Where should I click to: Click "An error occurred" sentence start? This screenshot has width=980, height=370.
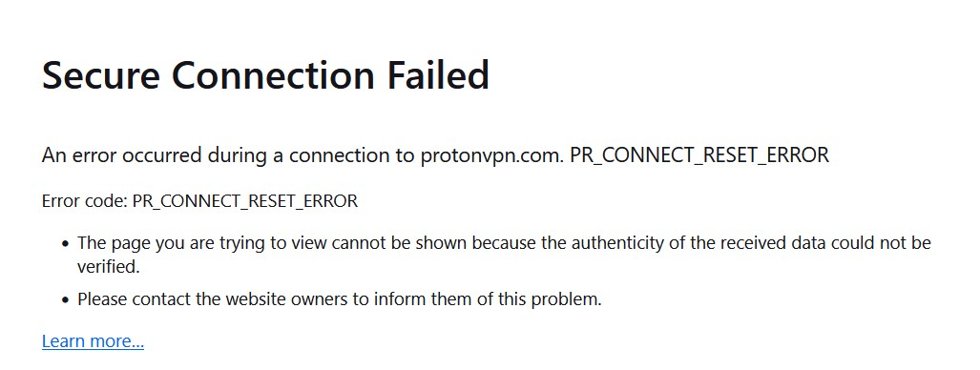point(121,155)
